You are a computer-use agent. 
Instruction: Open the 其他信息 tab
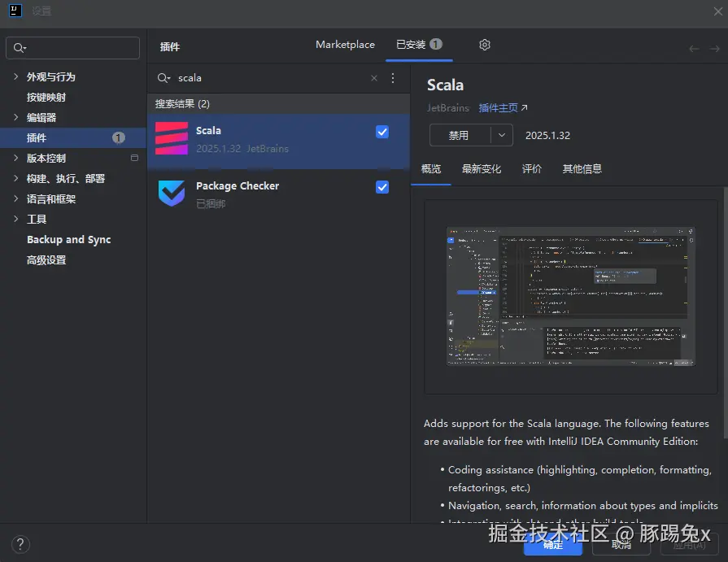[582, 169]
